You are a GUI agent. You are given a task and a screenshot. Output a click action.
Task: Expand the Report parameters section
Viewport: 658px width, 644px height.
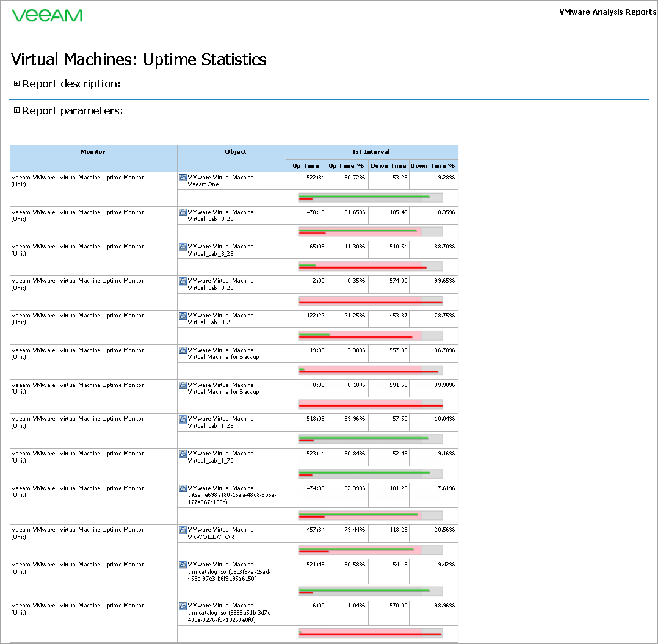pos(17,110)
